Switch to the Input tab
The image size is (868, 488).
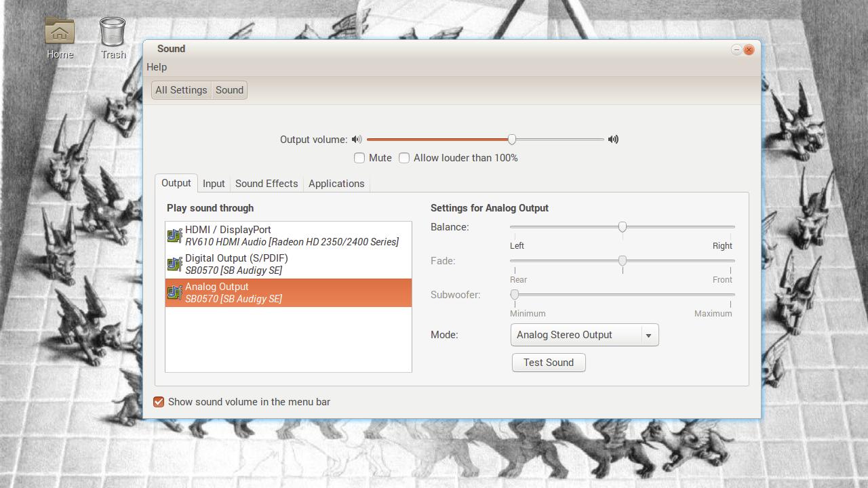(x=214, y=184)
